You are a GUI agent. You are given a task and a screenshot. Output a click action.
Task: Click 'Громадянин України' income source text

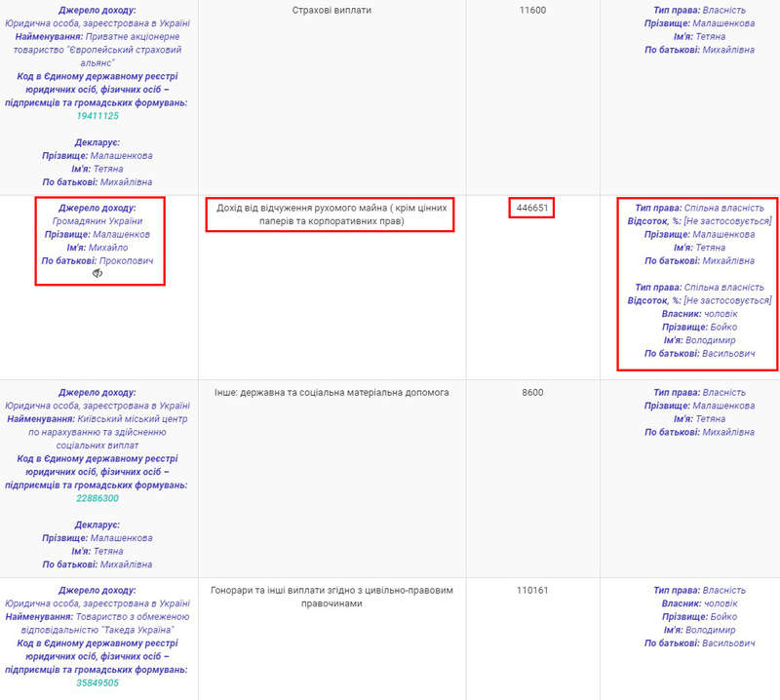(97, 221)
